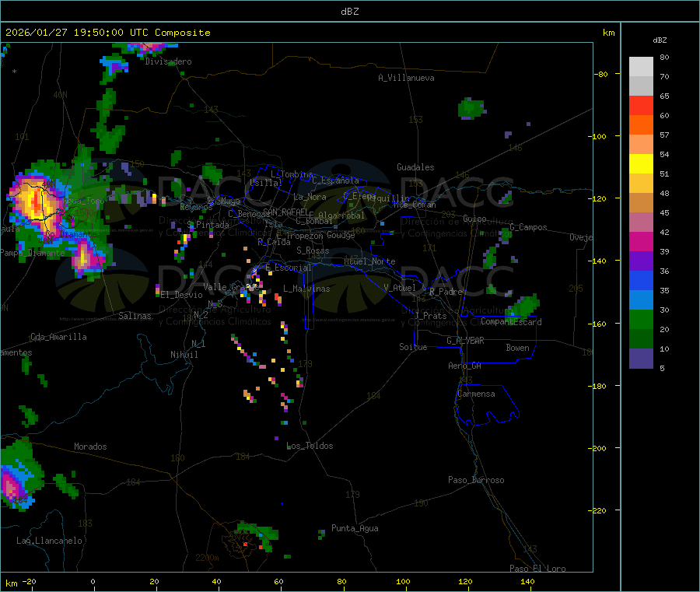Click the Punta_Agua location label

[355, 528]
